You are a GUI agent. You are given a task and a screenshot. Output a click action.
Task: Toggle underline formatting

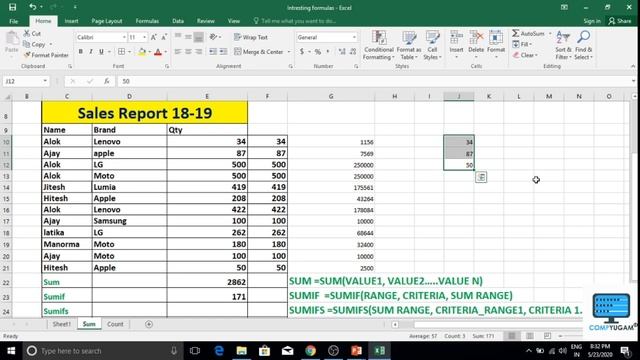point(101,52)
